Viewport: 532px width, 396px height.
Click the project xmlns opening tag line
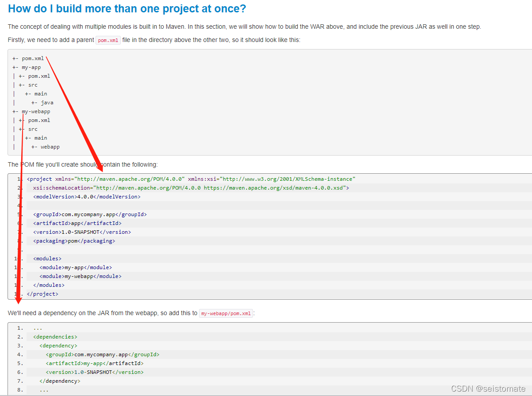[x=191, y=179]
